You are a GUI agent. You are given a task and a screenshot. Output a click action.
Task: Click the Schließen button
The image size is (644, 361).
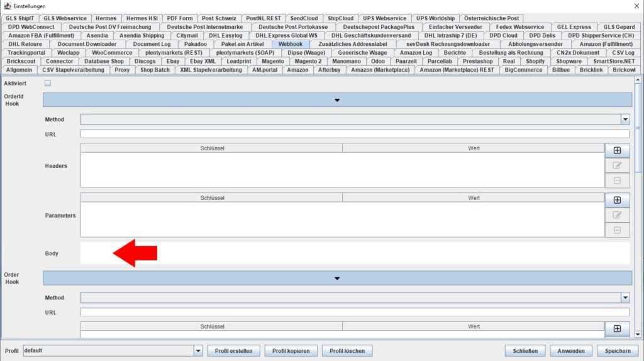[x=525, y=351]
